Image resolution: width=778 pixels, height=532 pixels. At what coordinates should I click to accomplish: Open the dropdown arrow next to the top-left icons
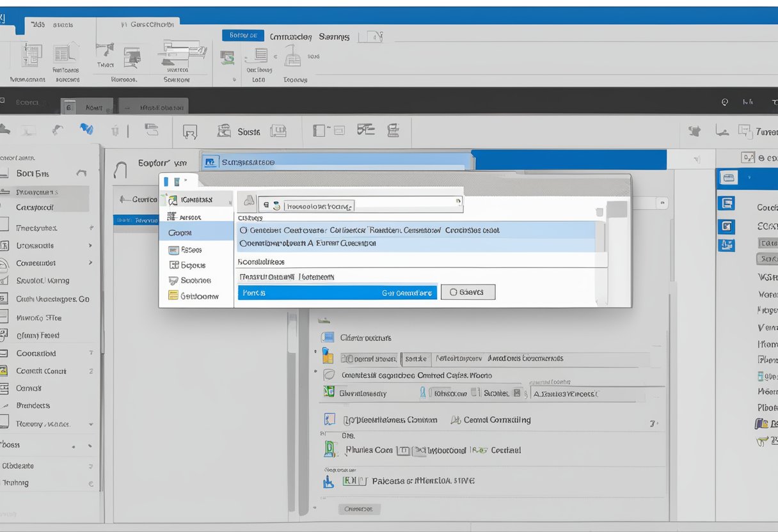[185, 180]
